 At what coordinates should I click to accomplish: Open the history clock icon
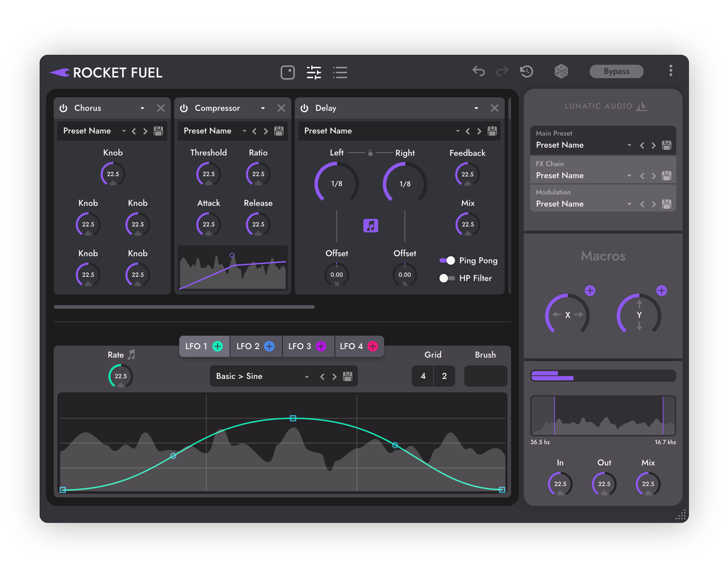[526, 71]
